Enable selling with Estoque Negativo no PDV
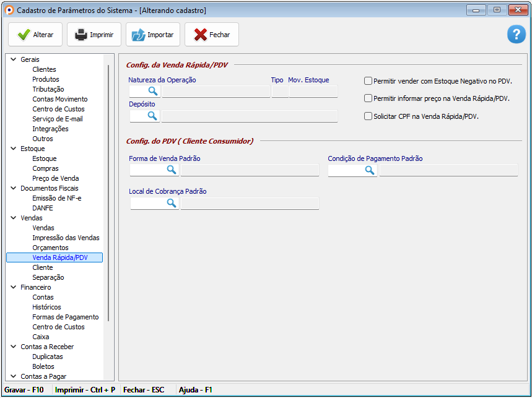 368,81
